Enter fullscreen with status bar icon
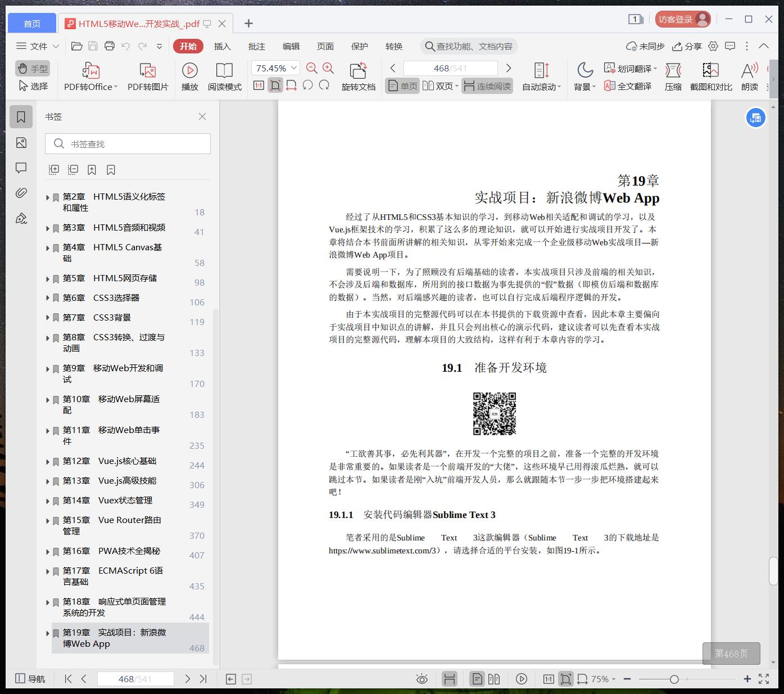The width and height of the screenshot is (784, 694). [764, 679]
